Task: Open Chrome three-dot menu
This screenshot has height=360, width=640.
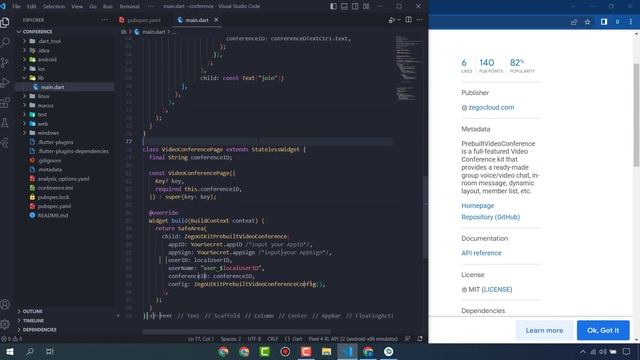Action: (x=631, y=22)
